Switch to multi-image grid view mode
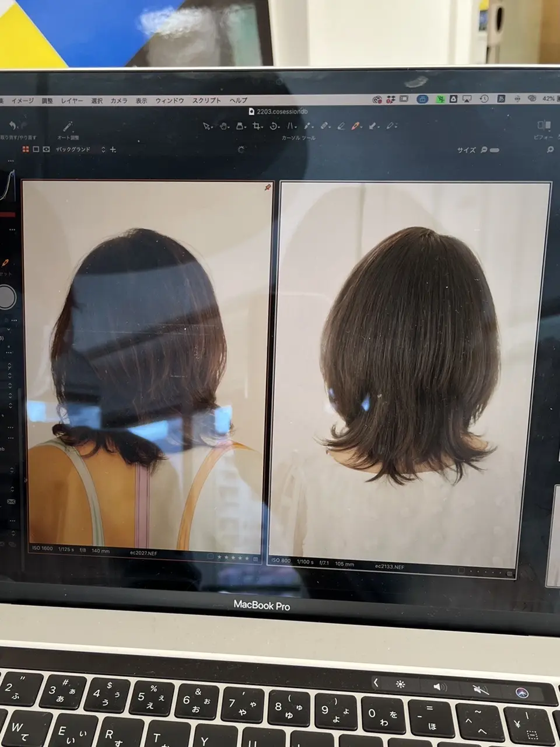560x747 pixels. [26, 149]
